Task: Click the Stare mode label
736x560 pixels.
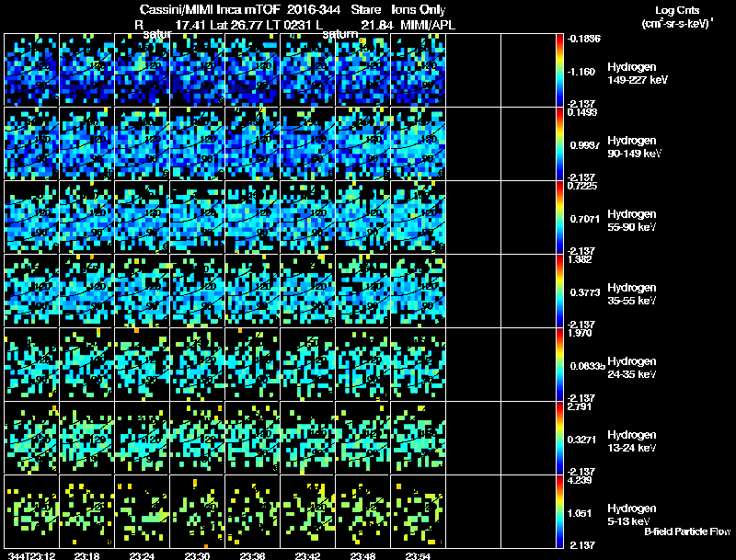Action: [365, 10]
